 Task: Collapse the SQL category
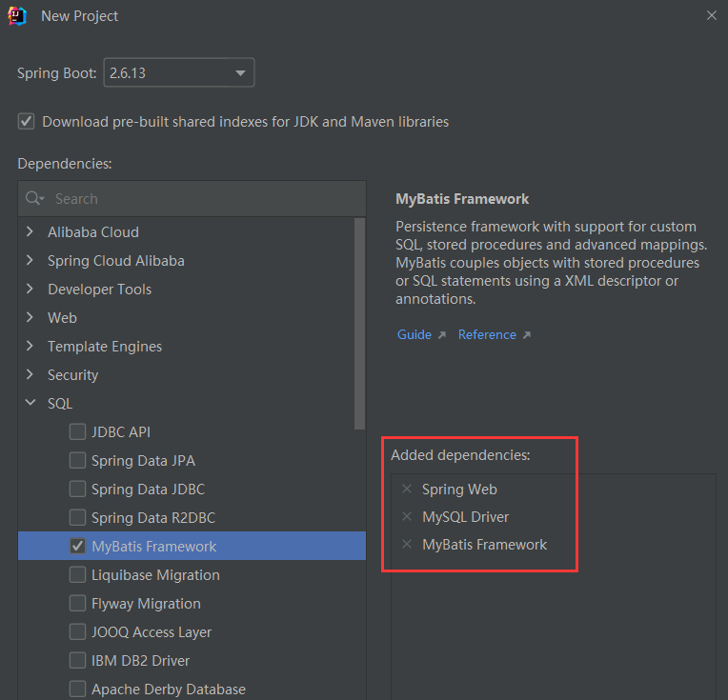coord(30,403)
